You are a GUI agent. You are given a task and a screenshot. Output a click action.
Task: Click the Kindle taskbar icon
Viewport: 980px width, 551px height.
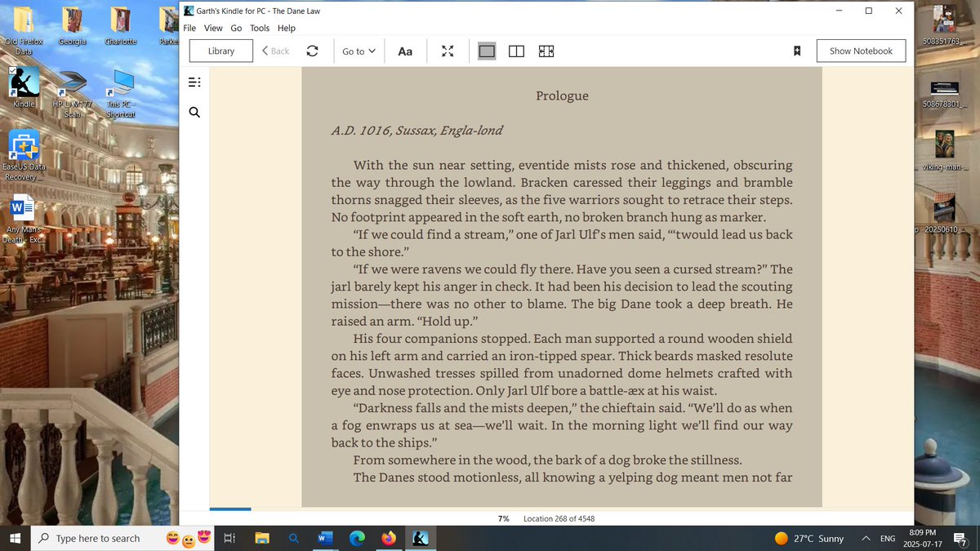coord(420,538)
